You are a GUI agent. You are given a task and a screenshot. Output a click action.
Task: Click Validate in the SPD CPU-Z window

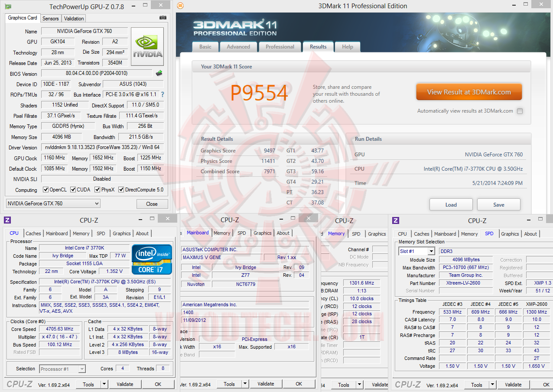[513, 385]
